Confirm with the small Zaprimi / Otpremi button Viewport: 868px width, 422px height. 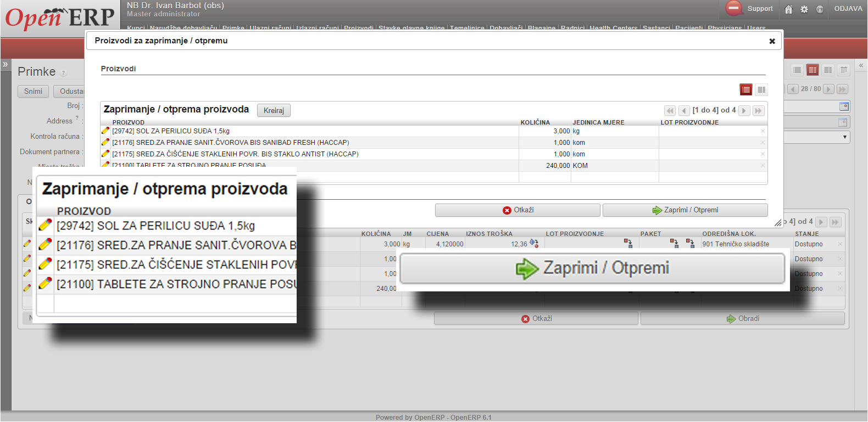click(x=685, y=210)
